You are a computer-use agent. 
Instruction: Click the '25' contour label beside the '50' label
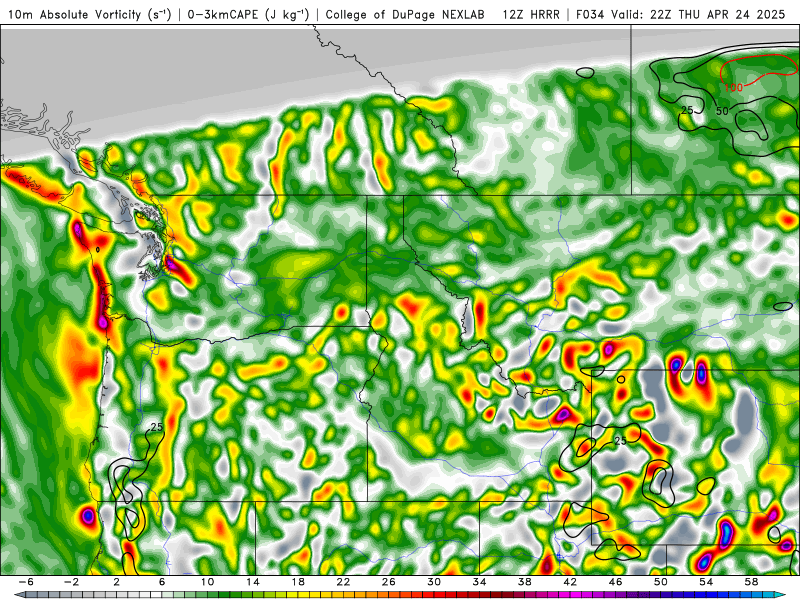687,110
